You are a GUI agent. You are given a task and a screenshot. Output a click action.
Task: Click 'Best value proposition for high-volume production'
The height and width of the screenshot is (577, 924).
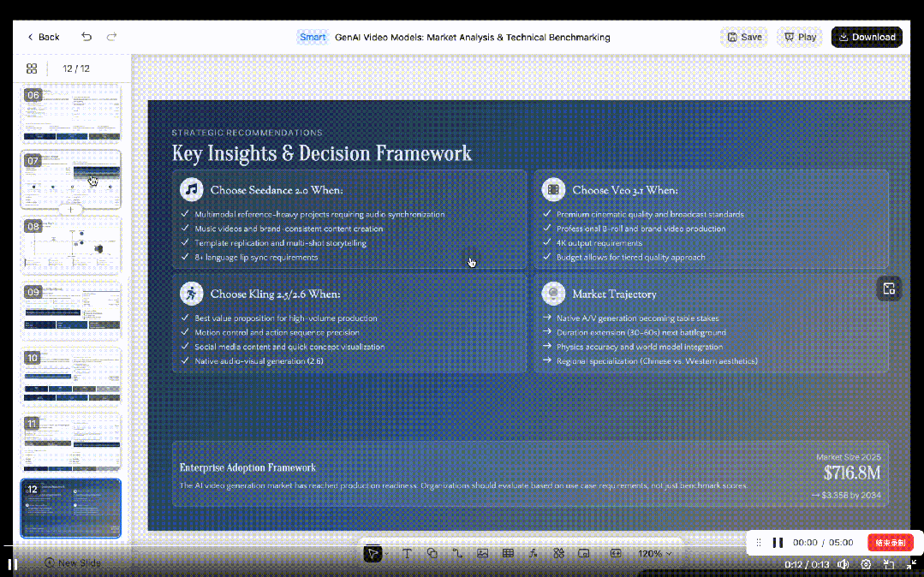286,318
